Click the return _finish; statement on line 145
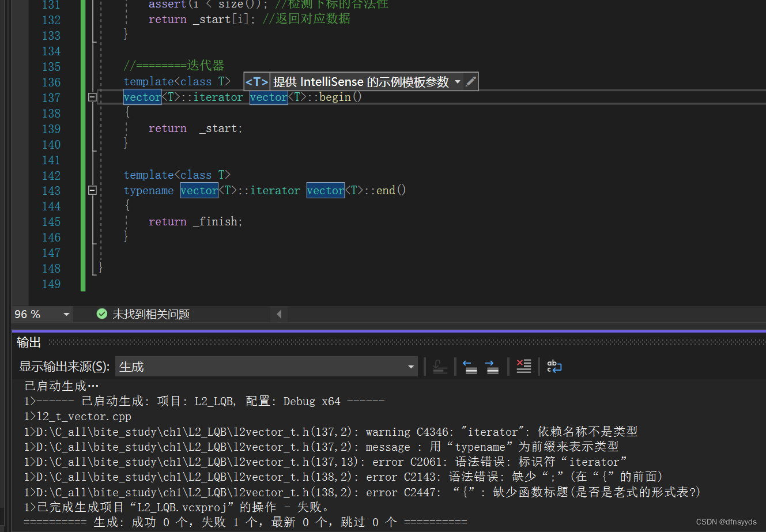Image resolution: width=766 pixels, height=532 pixels. [195, 221]
